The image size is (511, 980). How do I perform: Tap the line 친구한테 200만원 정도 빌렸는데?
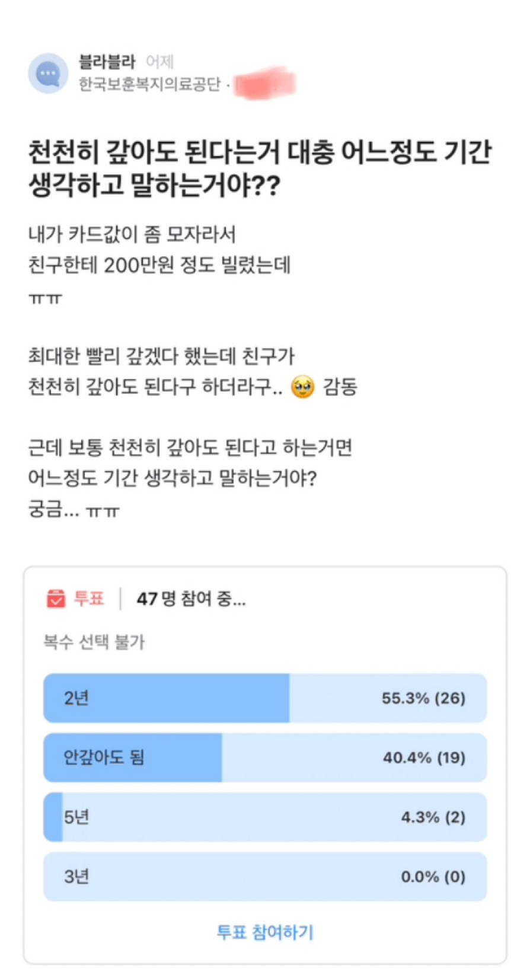(x=159, y=265)
